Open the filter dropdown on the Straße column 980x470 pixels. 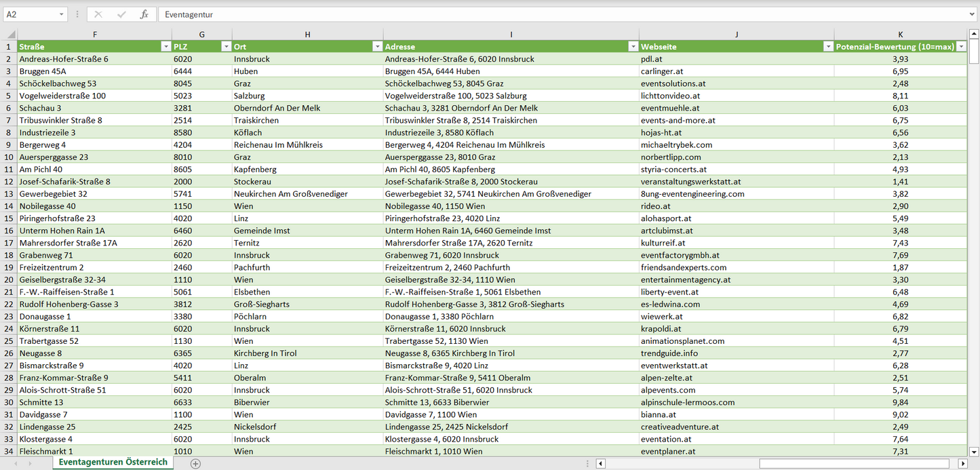[x=166, y=46]
